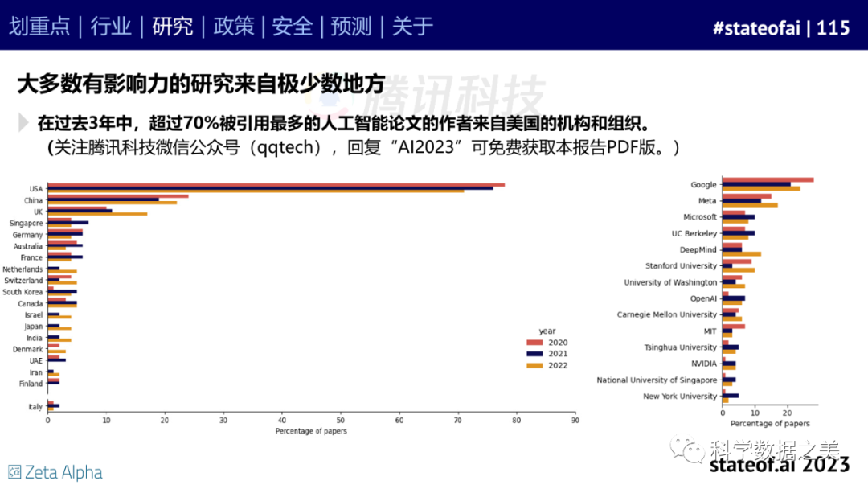The image size is (868, 489).
Task: Click the #stateofai hashtag
Action: click(758, 28)
